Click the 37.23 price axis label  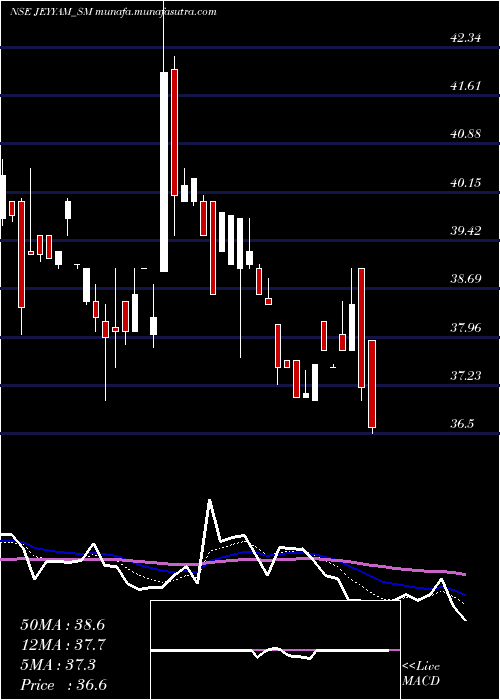pyautogui.click(x=466, y=376)
